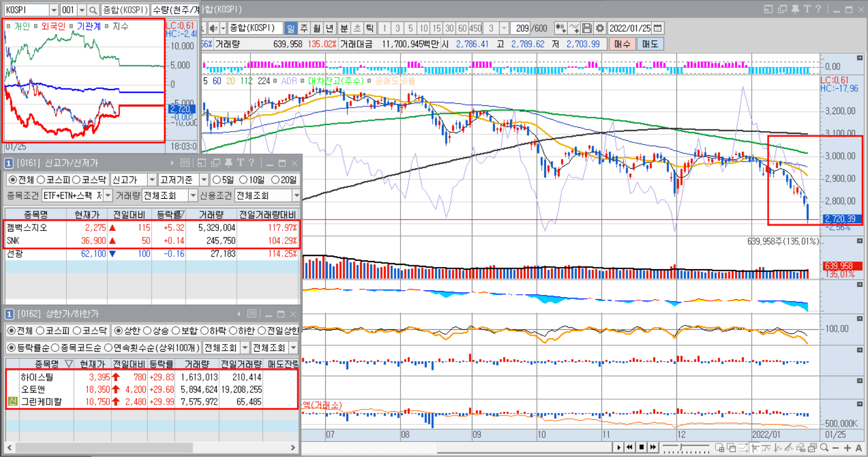This screenshot has height=457, width=868.
Task: Click the magnifier zoom icon at chart bottom right
Action: pos(824,448)
